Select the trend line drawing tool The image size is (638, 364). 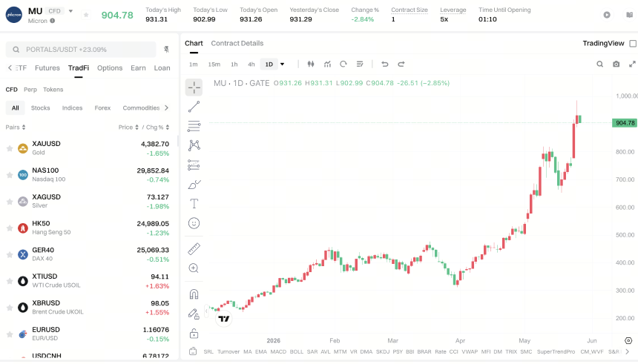[194, 107]
